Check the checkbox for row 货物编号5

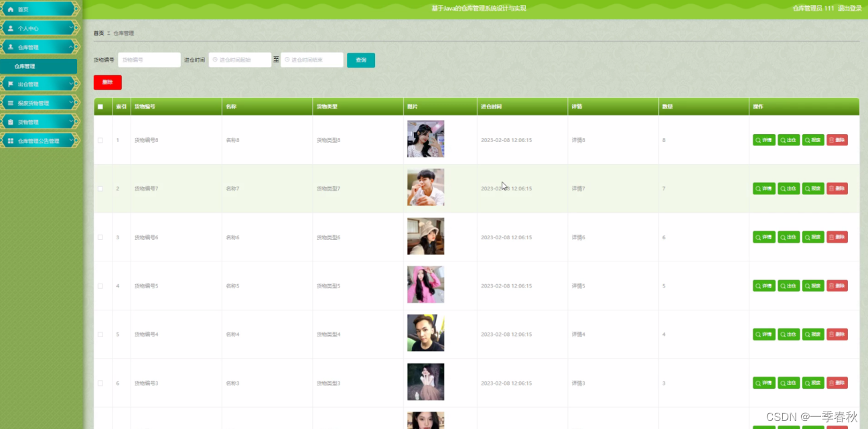[100, 286]
